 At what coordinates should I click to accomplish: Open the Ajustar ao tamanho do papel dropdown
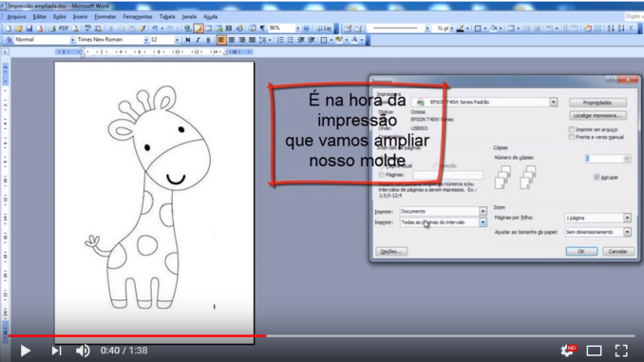(x=627, y=232)
